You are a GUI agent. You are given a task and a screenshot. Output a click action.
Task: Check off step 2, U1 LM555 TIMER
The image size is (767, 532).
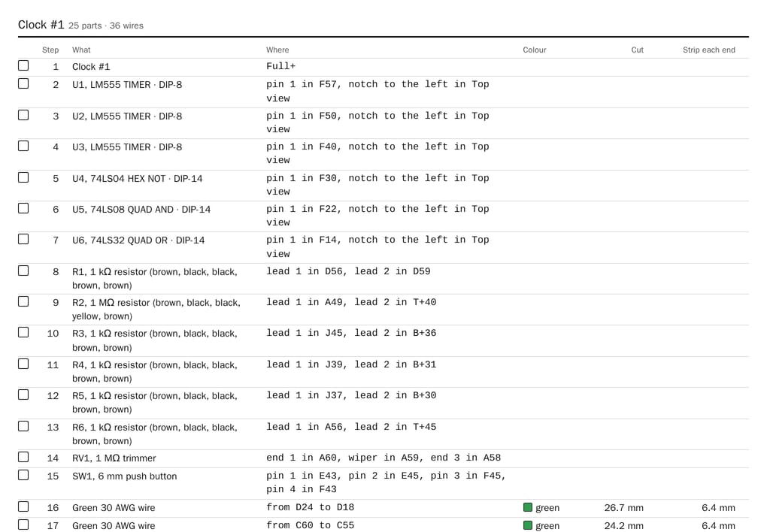pos(23,83)
